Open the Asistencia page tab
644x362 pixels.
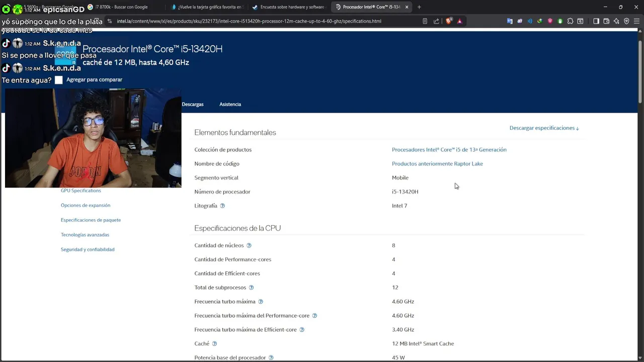coord(230,104)
